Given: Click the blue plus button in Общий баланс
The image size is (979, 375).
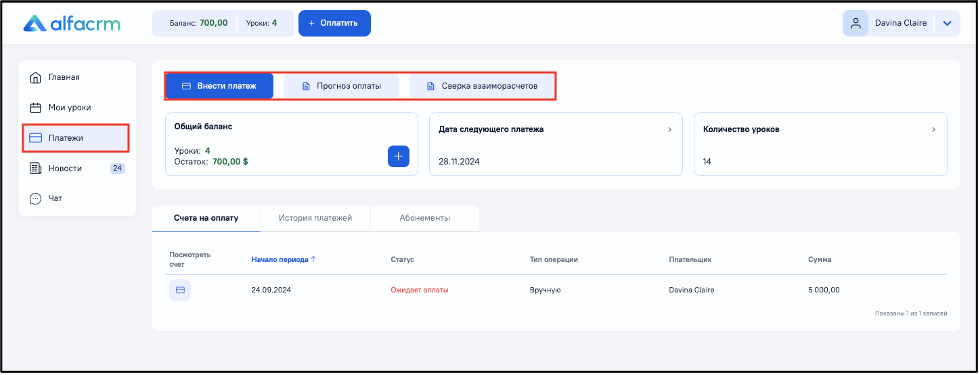Looking at the screenshot, I should point(398,156).
